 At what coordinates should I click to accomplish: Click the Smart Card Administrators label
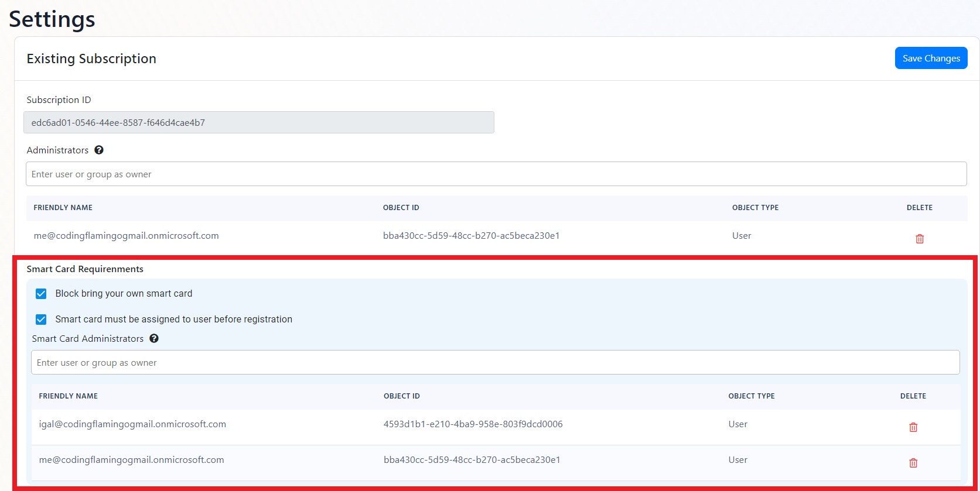click(87, 339)
